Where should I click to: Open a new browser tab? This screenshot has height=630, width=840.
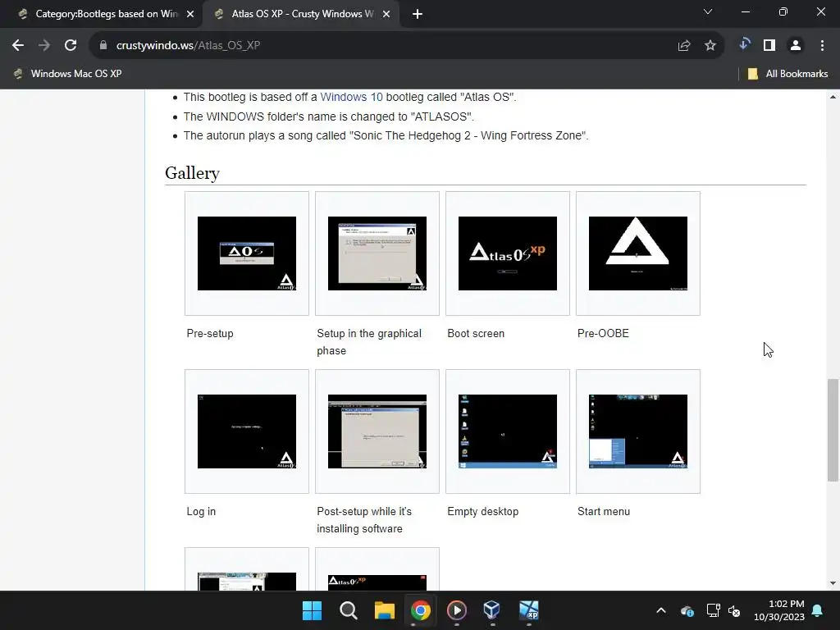(418, 15)
